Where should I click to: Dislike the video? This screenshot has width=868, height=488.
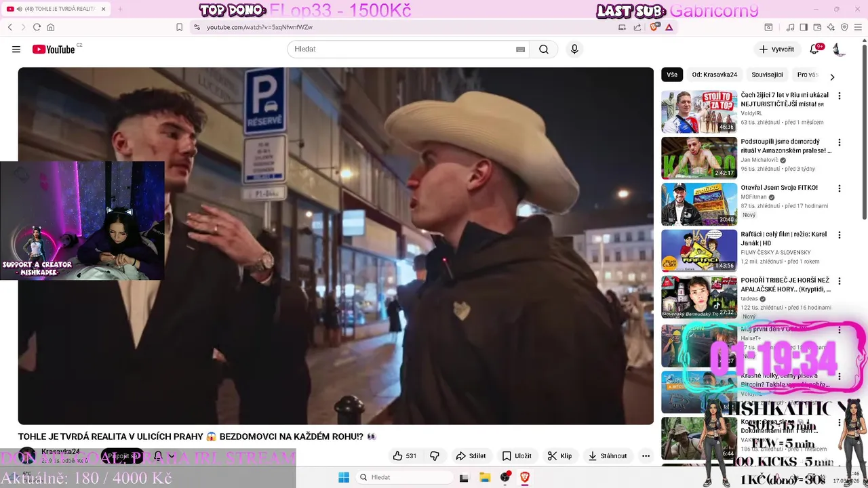point(435,456)
